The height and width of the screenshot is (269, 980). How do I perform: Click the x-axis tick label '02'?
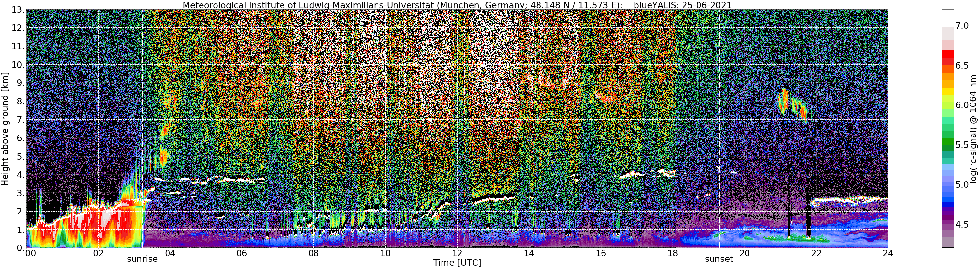pos(98,253)
